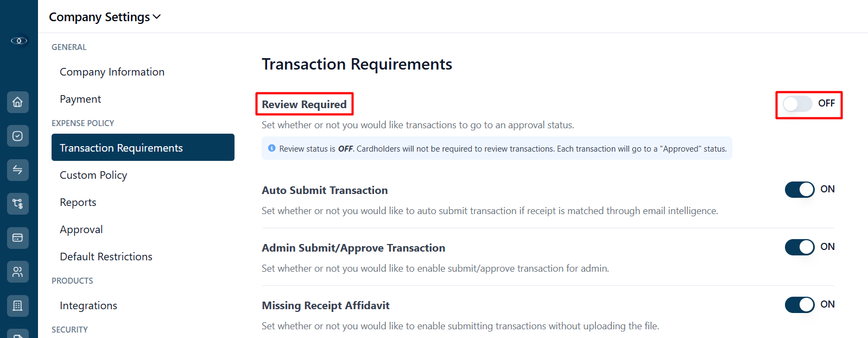This screenshot has width=868, height=338.
Task: Switch off Missing Receipt Affidavit toggle
Action: pos(800,305)
